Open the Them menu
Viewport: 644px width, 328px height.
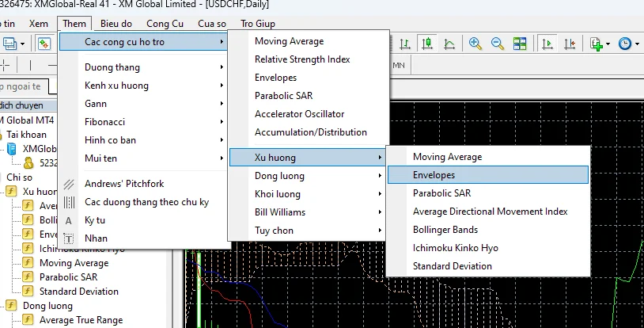coord(74,24)
